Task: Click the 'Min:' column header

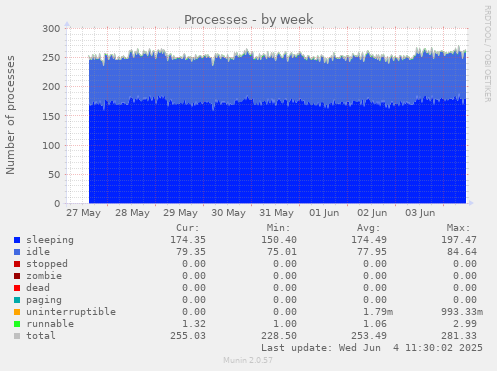Action: pyautogui.click(x=278, y=228)
